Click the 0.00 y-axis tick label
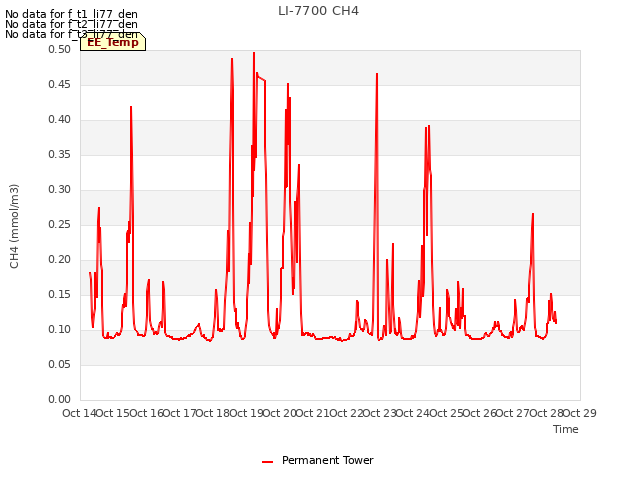The image size is (640, 480). [x=59, y=399]
